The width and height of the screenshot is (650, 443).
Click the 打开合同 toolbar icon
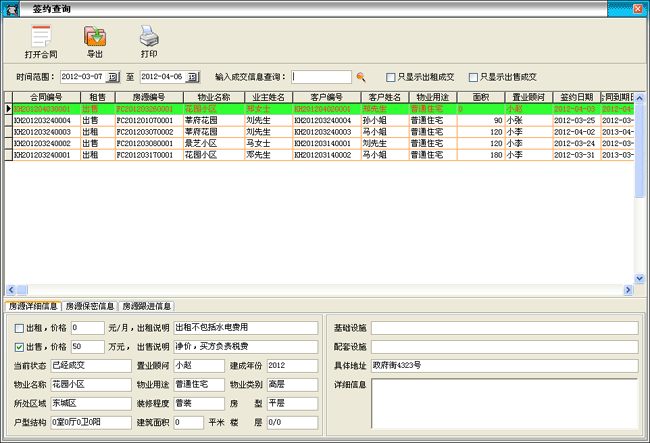pyautogui.click(x=41, y=38)
